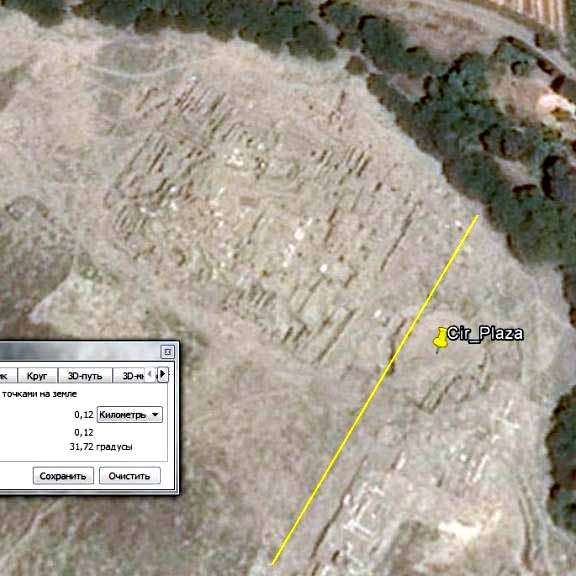The image size is (576, 576).
Task: Switch to the Круг tab
Action: [x=37, y=375]
